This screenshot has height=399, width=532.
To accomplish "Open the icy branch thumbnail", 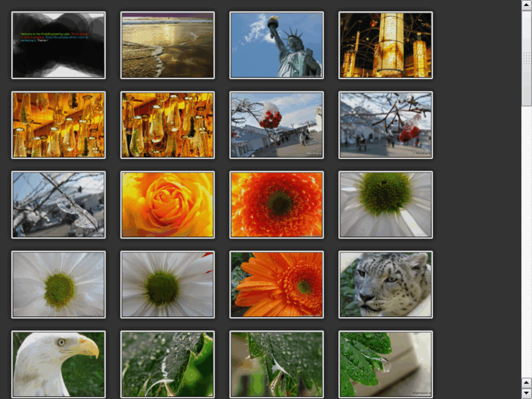I will click(59, 205).
